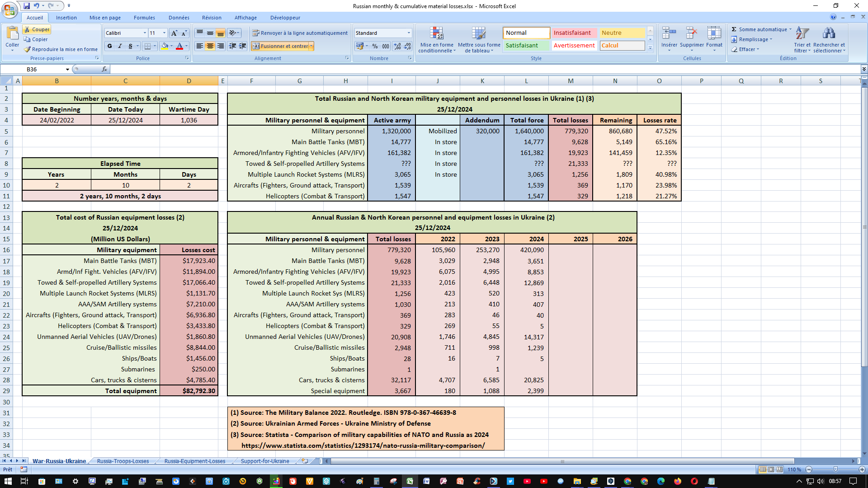This screenshot has width=868, height=488.
Task: Apply the Calcul cell style
Action: [x=623, y=46]
